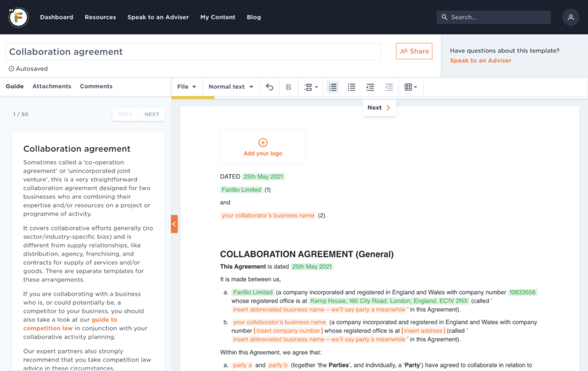Open the user profile icon
The width and height of the screenshot is (588, 371).
click(x=570, y=17)
